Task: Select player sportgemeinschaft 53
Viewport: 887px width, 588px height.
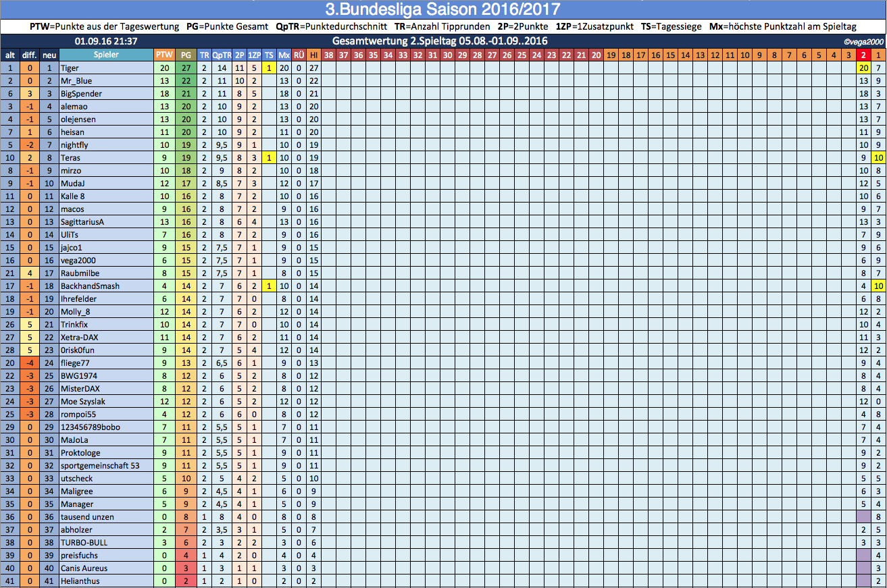Action: (x=100, y=466)
